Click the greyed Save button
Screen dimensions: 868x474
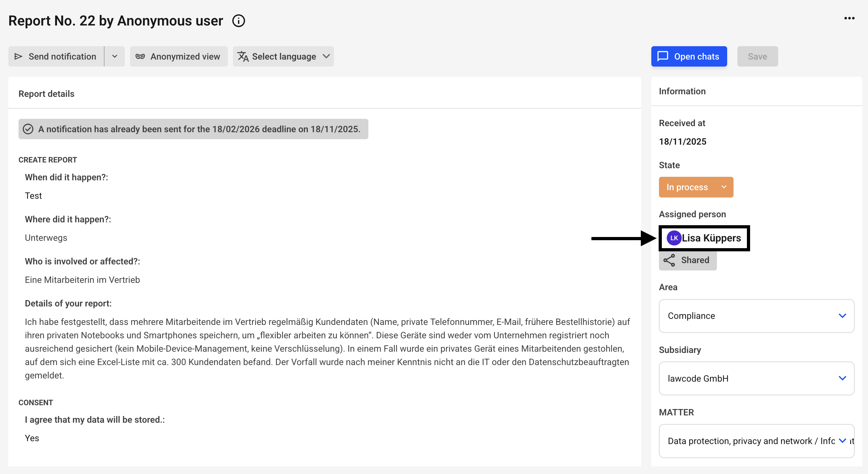coord(757,57)
